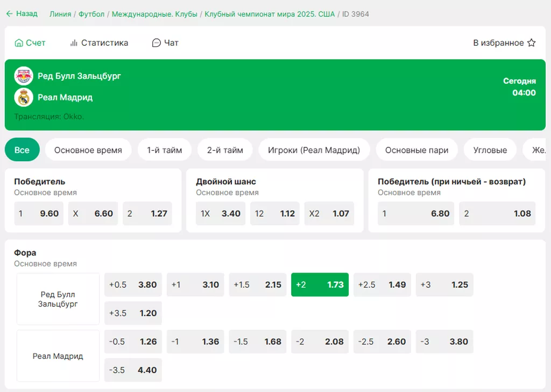
Task: Select double chance 12 at 1.12
Action: (x=275, y=213)
